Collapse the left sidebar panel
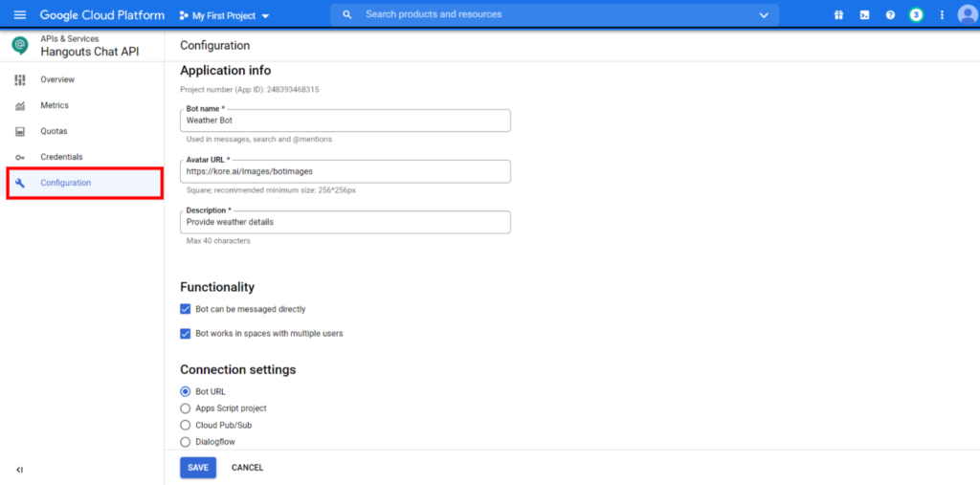 [19, 470]
